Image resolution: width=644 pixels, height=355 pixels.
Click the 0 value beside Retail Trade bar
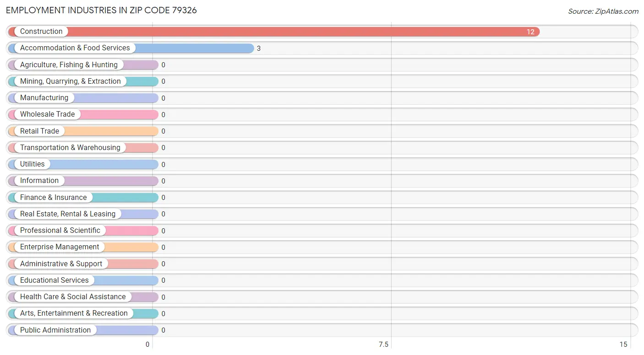[x=163, y=131]
